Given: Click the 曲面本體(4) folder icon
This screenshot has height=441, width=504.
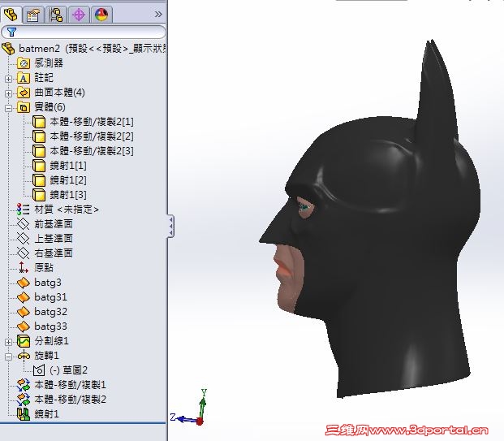Looking at the screenshot, I should tap(24, 93).
